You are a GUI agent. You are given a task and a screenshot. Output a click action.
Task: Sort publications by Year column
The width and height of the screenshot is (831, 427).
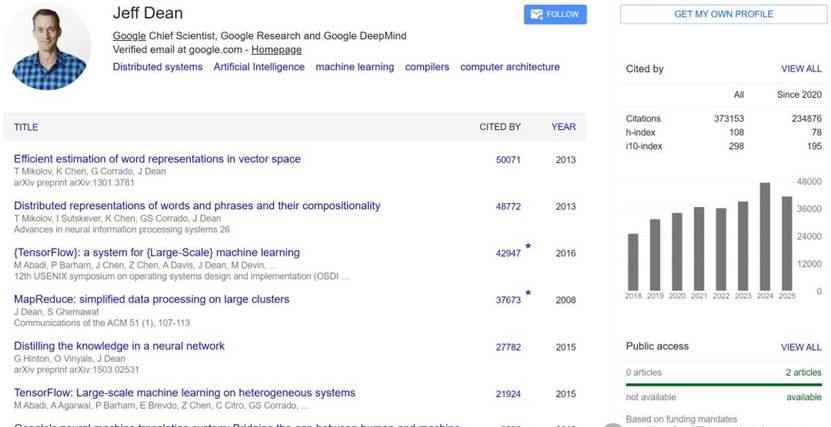pyautogui.click(x=563, y=127)
